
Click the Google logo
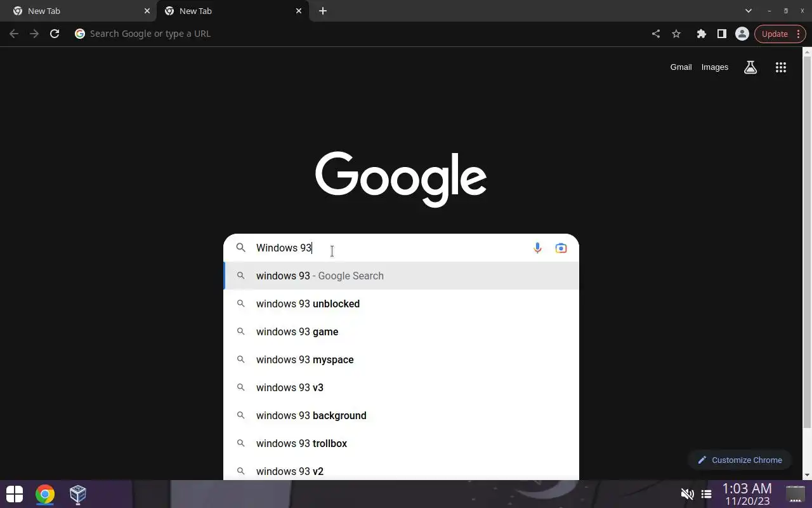click(x=401, y=179)
